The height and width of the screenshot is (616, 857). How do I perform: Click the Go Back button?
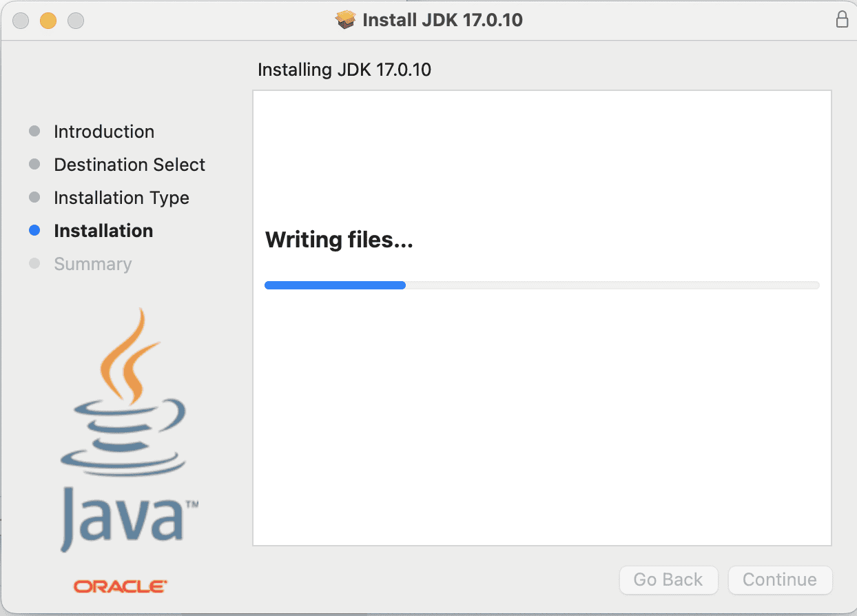668,579
